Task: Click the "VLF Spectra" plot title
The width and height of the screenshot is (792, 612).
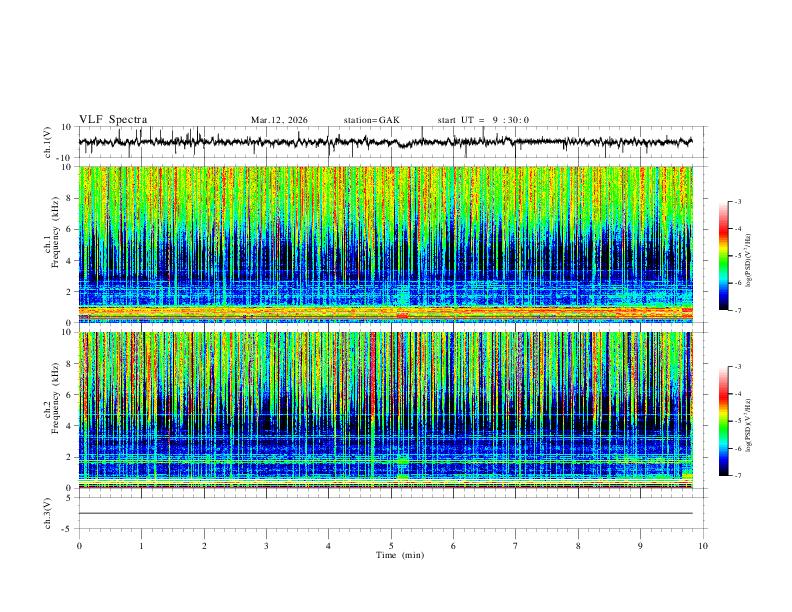Action: click(113, 120)
